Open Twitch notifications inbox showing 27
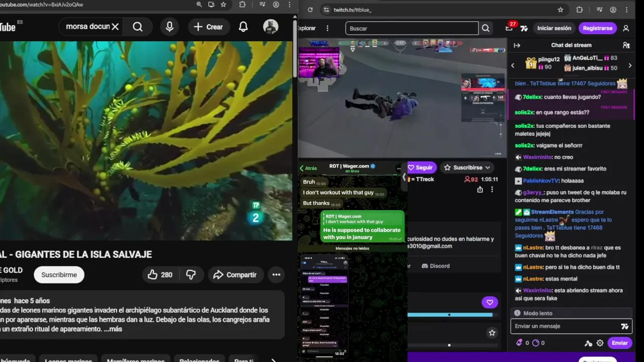644x362 pixels. tap(509, 28)
